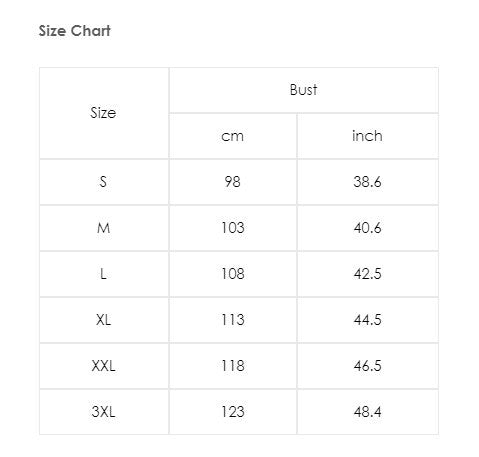The width and height of the screenshot is (479, 457).
Task: Click the 48.4 inch value
Action: tap(368, 412)
